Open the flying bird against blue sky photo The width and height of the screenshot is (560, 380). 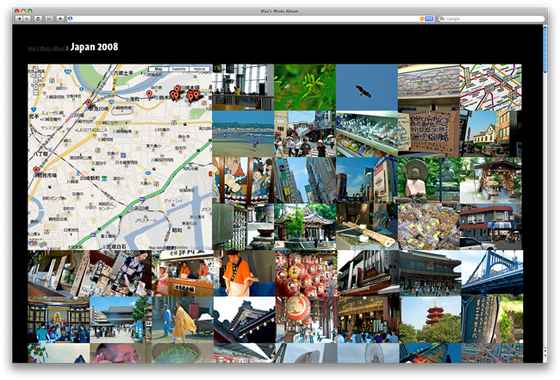pyautogui.click(x=367, y=87)
